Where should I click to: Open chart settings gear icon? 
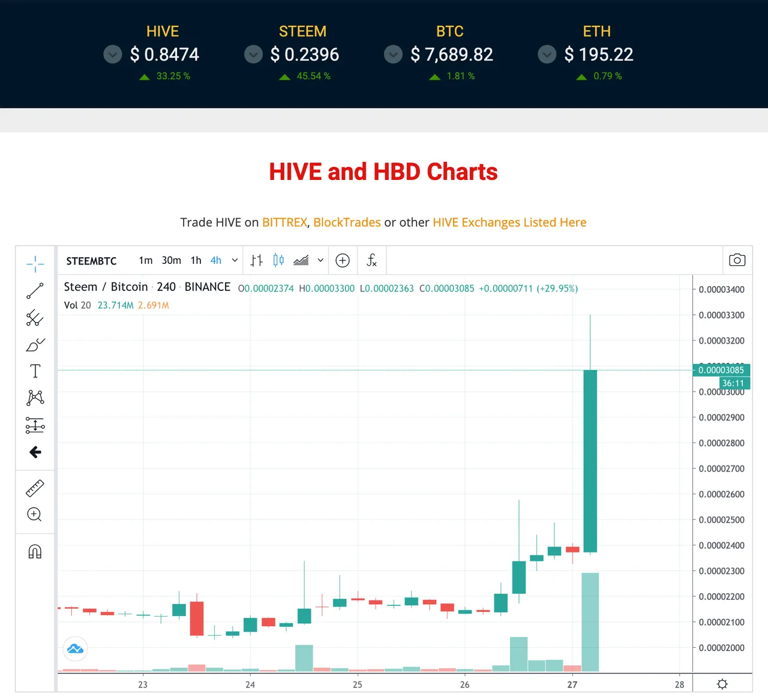[722, 684]
